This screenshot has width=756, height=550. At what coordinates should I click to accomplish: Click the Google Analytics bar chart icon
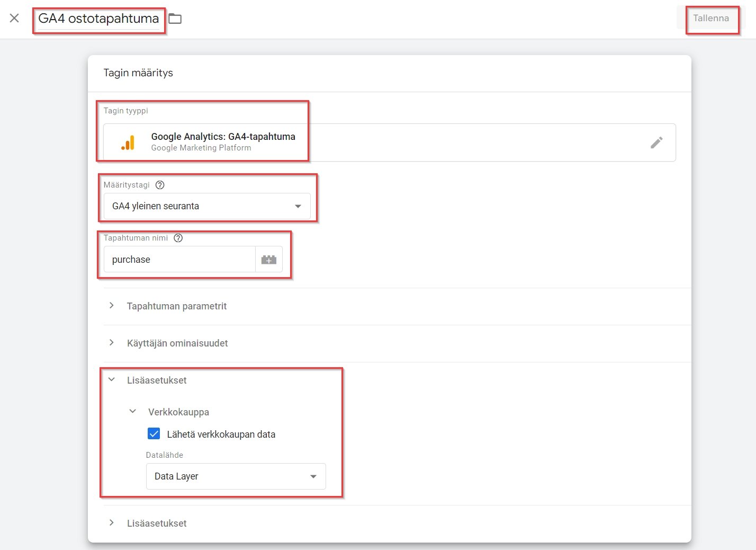click(128, 143)
